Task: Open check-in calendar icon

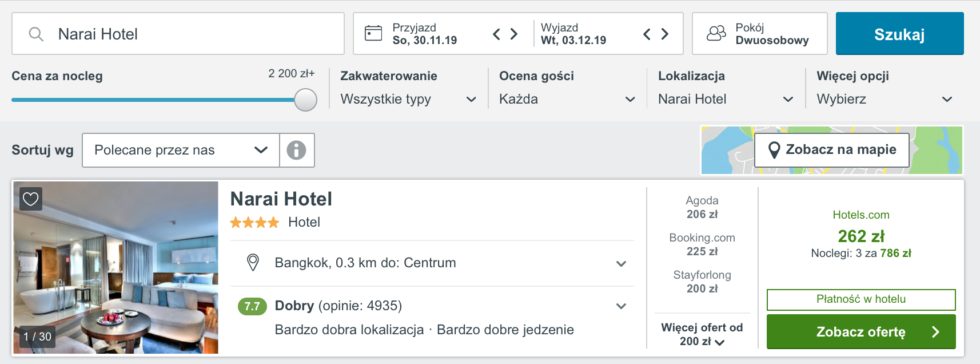Action: (x=373, y=33)
